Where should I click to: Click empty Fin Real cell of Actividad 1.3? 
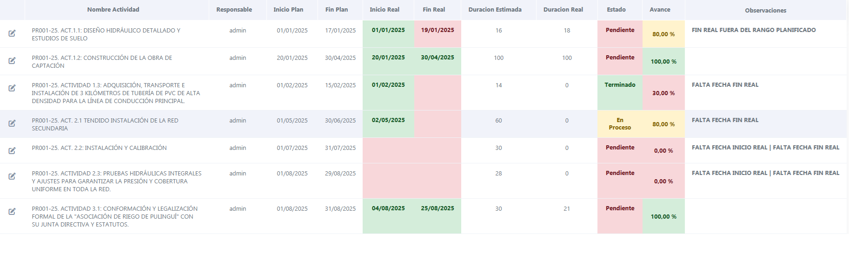(437, 92)
